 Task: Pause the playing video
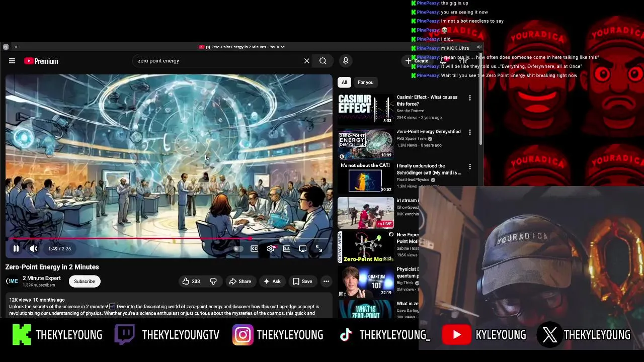tap(16, 248)
